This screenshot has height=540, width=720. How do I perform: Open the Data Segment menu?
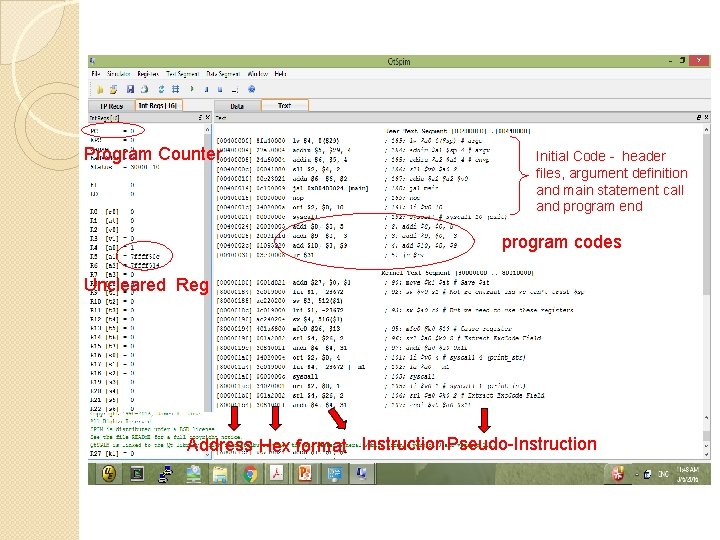click(x=223, y=73)
